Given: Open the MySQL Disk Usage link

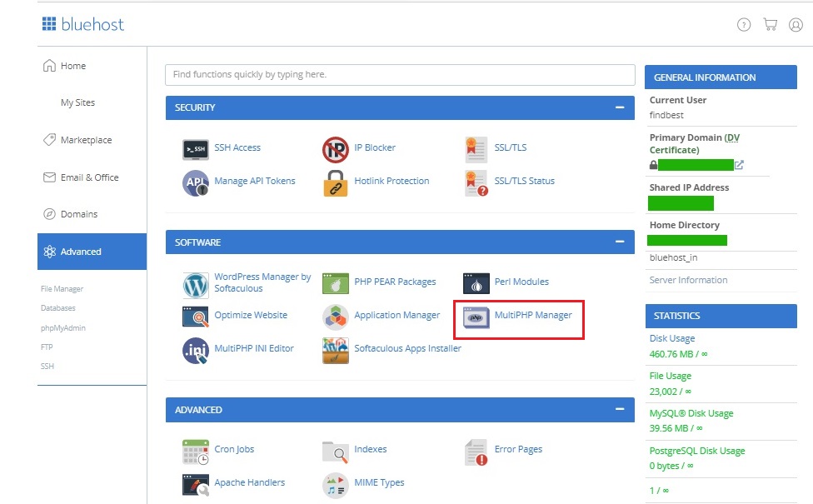Looking at the screenshot, I should (x=691, y=413).
